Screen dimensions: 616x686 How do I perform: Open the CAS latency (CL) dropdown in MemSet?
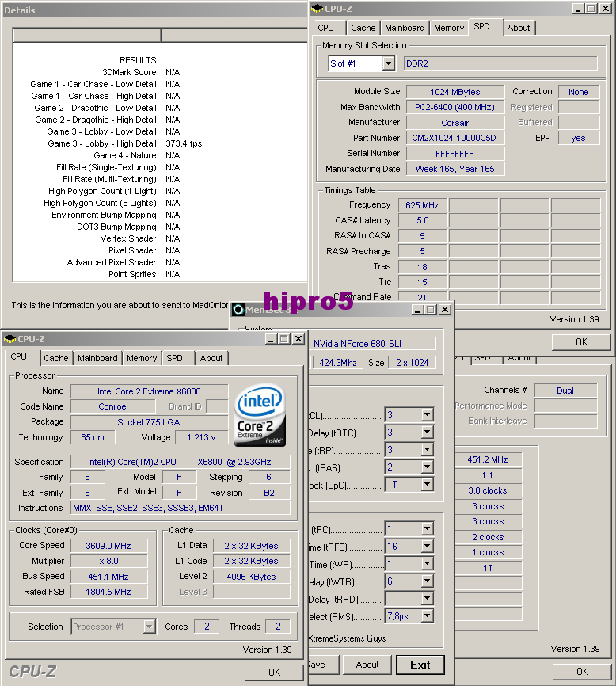427,414
